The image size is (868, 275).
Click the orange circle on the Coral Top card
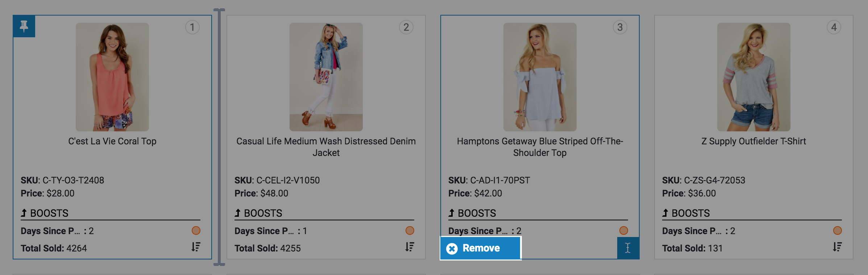(x=196, y=230)
